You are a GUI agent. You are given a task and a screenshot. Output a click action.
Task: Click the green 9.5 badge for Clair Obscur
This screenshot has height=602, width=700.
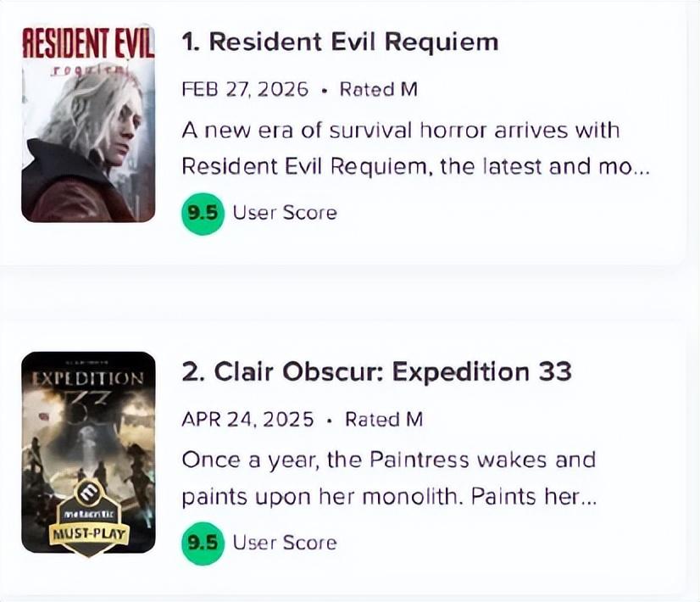tap(203, 543)
